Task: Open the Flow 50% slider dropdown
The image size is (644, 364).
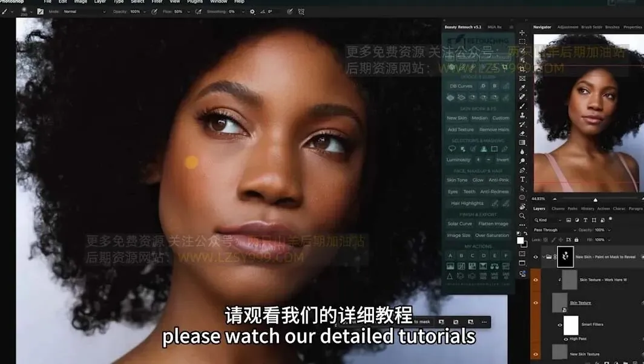Action: tap(188, 11)
